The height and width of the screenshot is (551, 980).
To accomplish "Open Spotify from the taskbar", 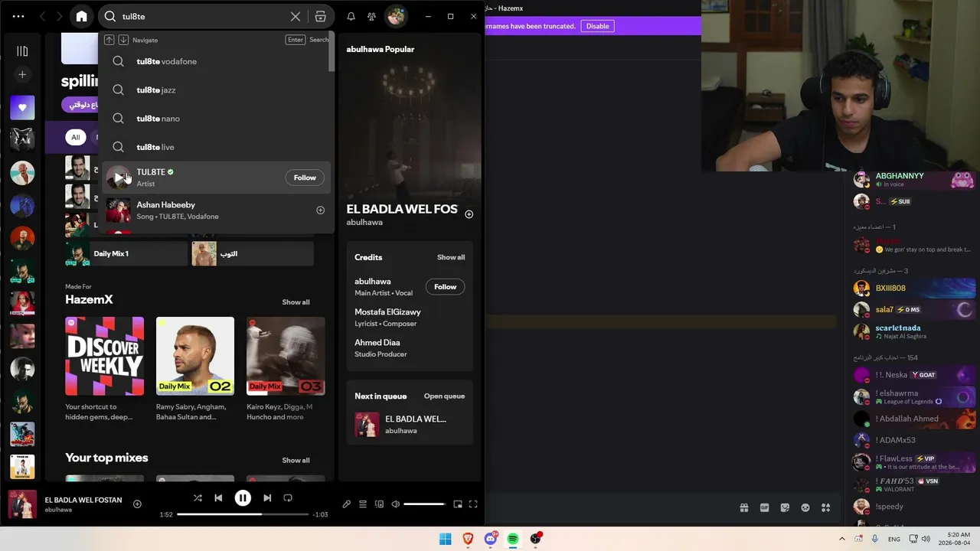I will [x=513, y=539].
